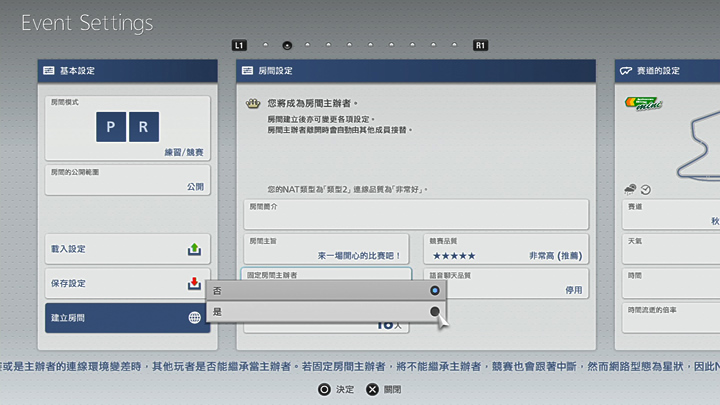Open the 競賽品質 race quality setting
Viewport: 720px width, 405px height.
[x=504, y=249]
